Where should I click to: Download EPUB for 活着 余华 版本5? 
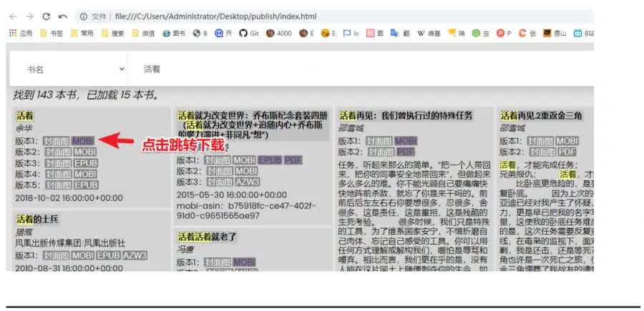86,185
